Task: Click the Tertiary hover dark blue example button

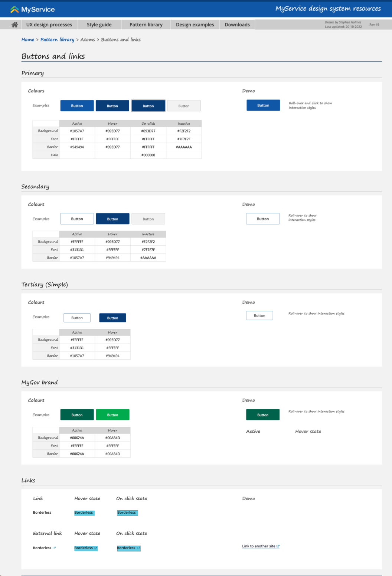Action: pos(112,318)
